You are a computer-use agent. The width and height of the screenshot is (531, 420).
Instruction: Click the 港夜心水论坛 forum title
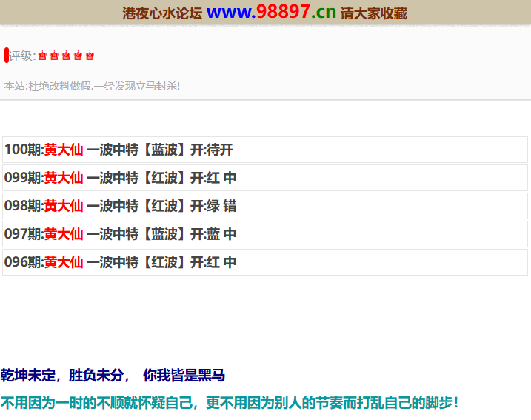(162, 13)
